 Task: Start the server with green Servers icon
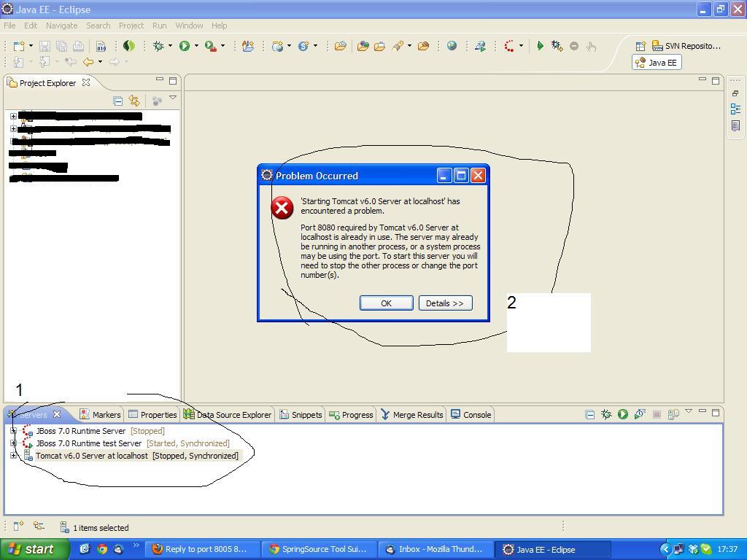pyautogui.click(x=623, y=414)
